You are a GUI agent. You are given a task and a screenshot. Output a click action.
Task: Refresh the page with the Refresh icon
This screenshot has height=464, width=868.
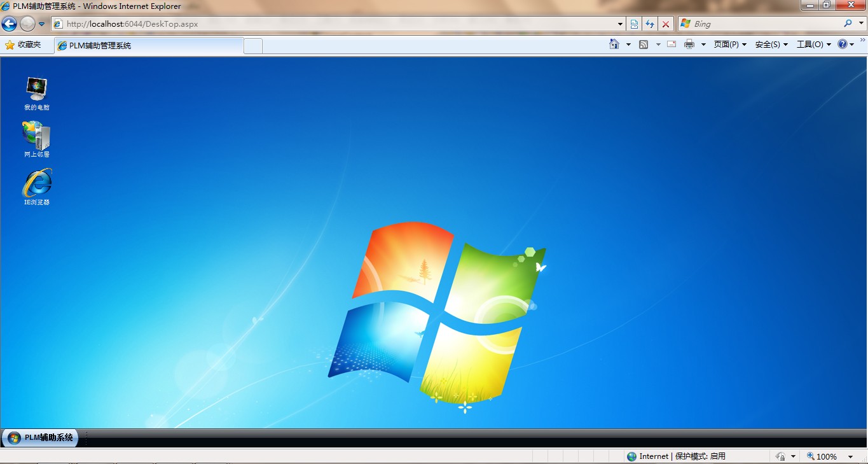pos(650,24)
